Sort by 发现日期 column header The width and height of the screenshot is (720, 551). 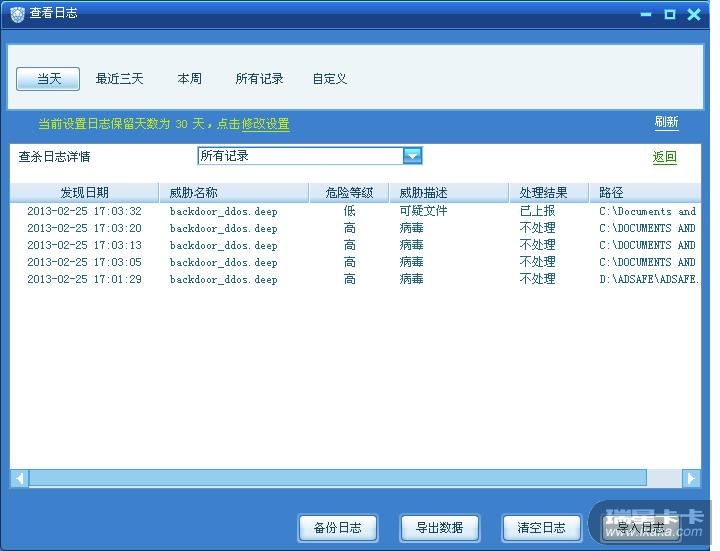84,193
